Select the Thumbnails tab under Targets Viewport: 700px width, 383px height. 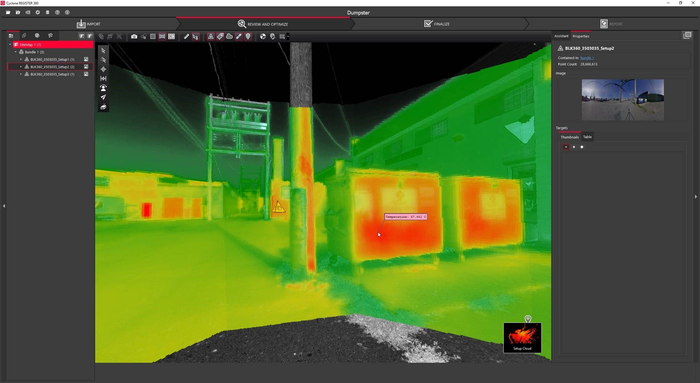click(570, 137)
